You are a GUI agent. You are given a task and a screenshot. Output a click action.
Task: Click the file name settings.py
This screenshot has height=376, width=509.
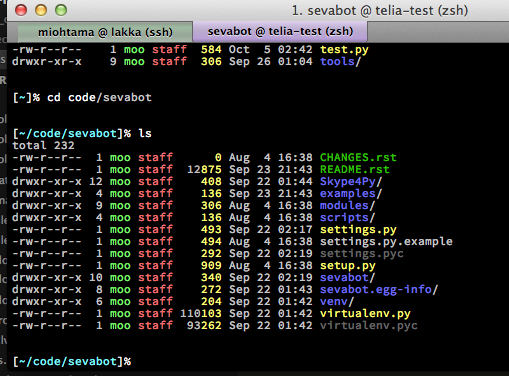tap(358, 230)
